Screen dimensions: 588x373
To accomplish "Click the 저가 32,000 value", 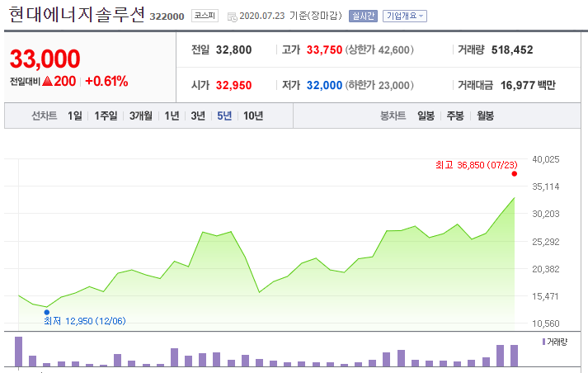I will (x=324, y=85).
